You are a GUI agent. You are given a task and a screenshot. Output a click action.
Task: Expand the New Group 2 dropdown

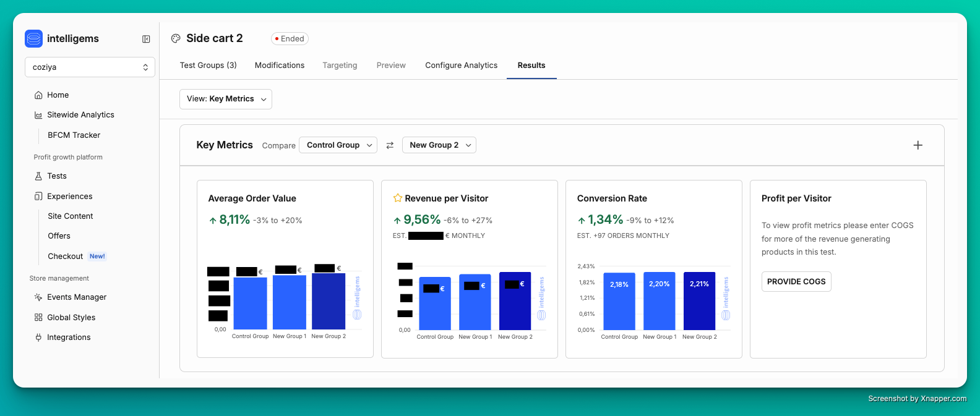tap(439, 145)
